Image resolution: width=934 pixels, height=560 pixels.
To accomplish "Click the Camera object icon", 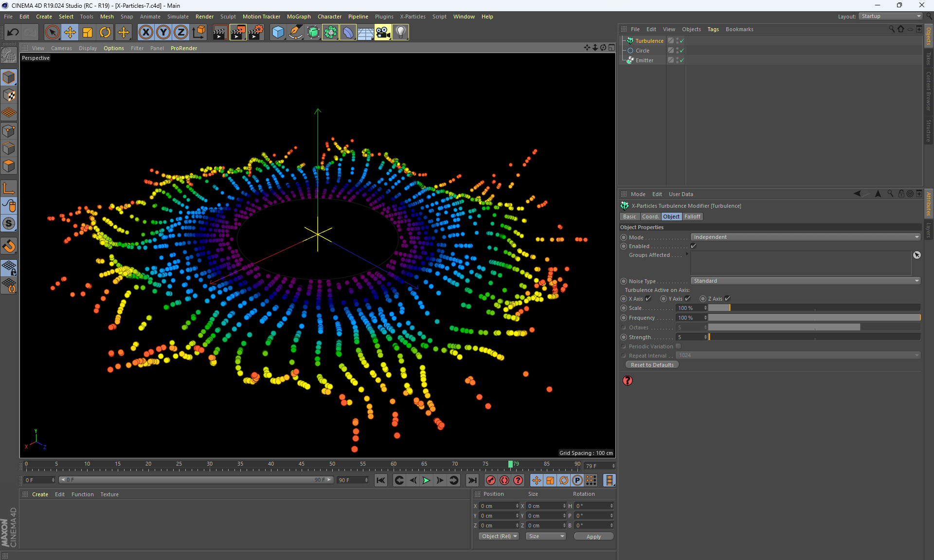I will pyautogui.click(x=383, y=33).
